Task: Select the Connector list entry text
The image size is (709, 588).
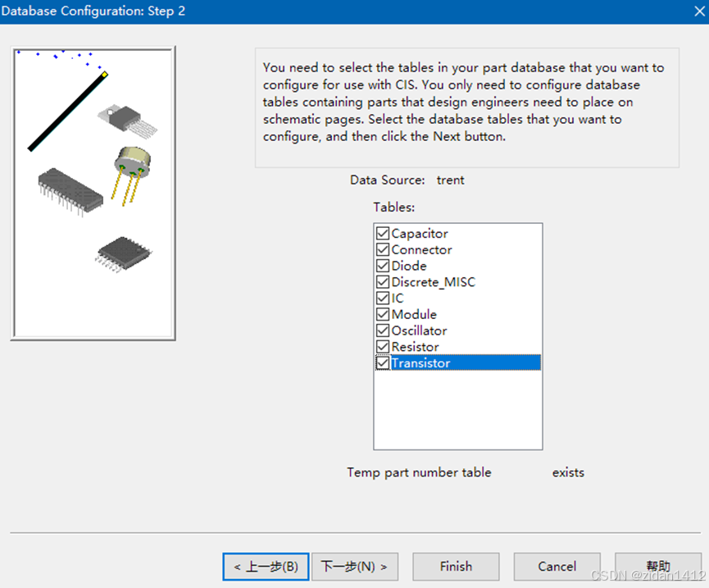Action: (421, 249)
